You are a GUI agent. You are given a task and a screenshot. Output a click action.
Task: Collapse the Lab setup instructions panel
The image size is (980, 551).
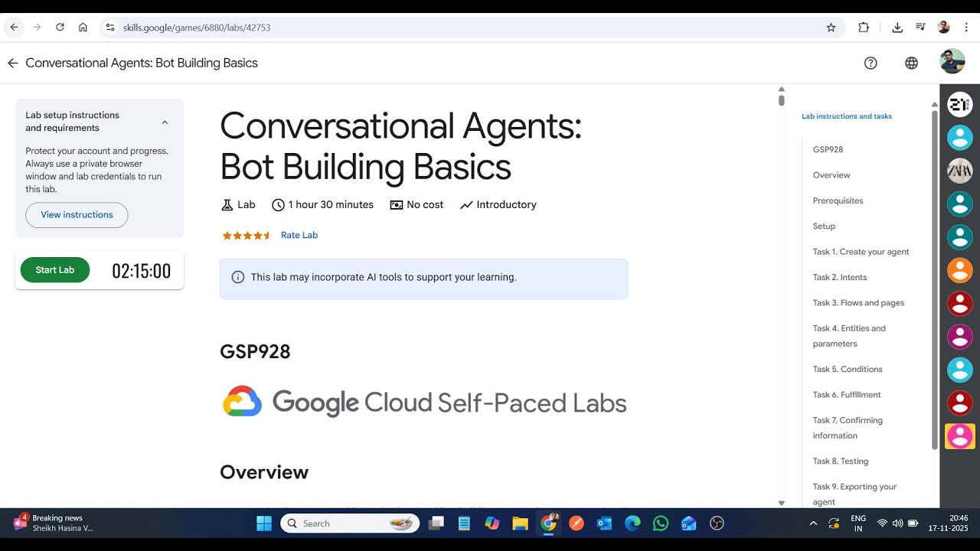point(165,122)
